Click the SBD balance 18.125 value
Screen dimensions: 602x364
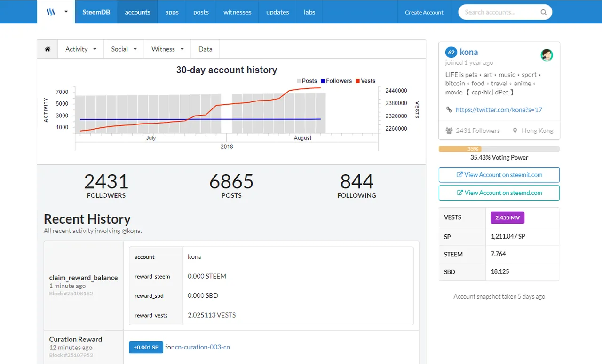tap(499, 271)
